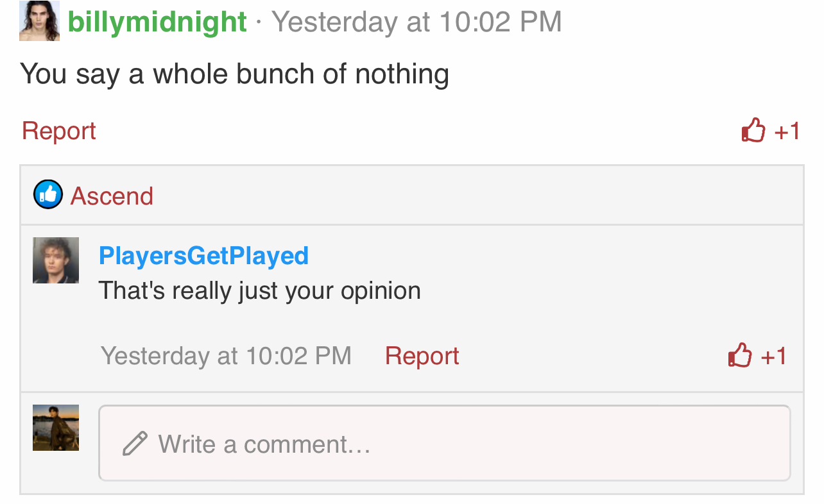This screenshot has height=504, width=824.
Task: Click the thumbs-up icon on billymidnight's comment
Action: (753, 130)
